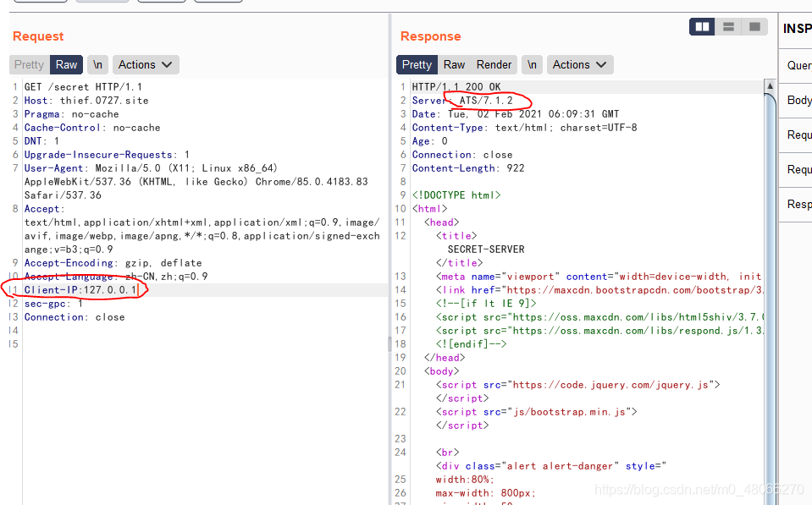
Task: Toggle \n non-printable characters in Request
Action: click(97, 64)
